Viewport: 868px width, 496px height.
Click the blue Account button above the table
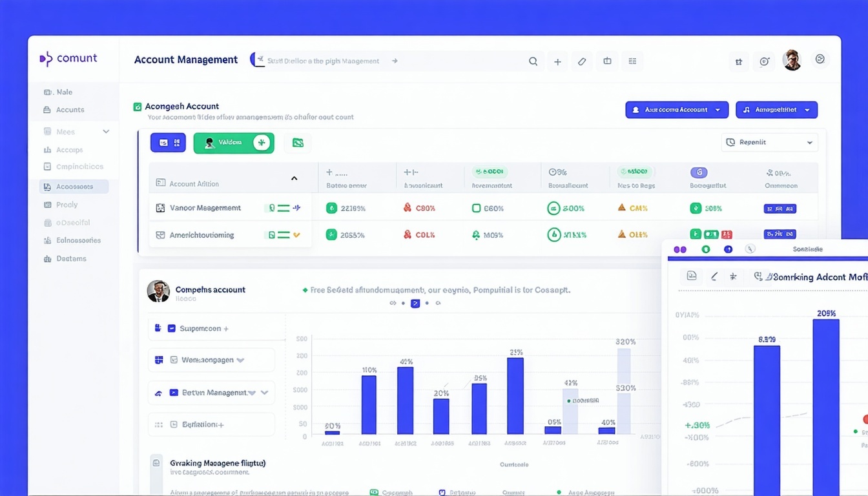676,109
